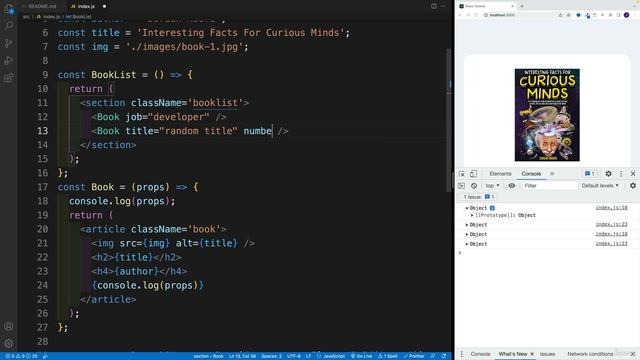This screenshot has height=360, width=640.
Task: Show the console sidebar
Action: click(x=462, y=186)
